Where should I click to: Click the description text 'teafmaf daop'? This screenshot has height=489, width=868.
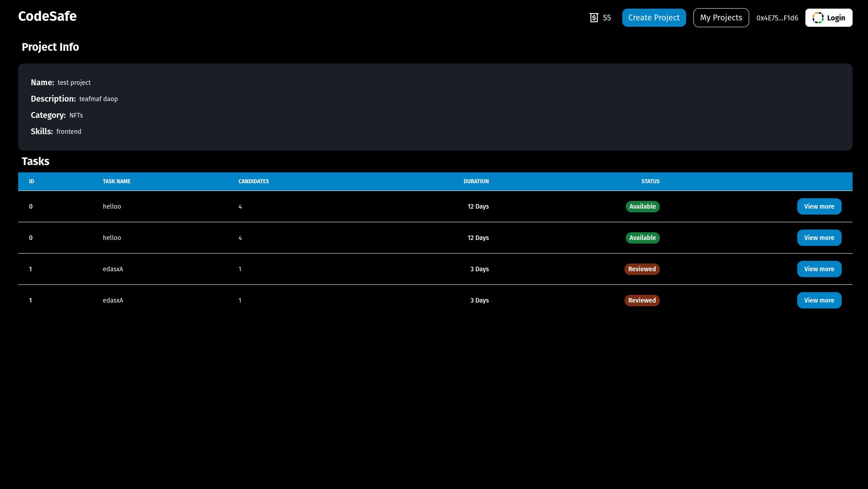98,99
